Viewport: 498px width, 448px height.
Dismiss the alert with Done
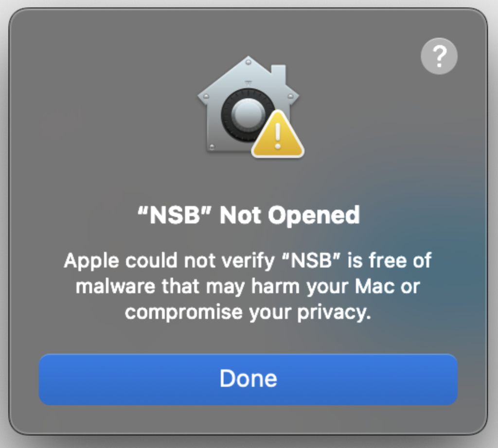pos(248,379)
